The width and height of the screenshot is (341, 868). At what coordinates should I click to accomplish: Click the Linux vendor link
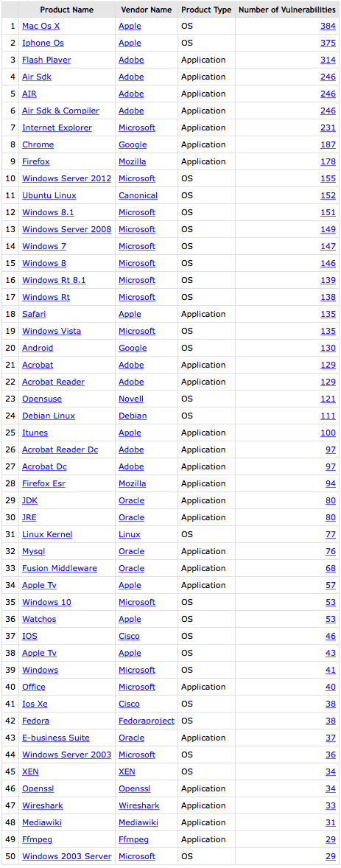coord(129,534)
